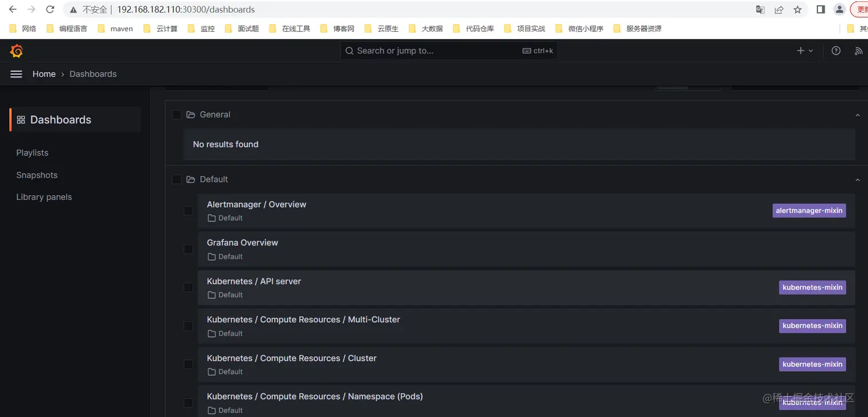
Task: Open the 代码仓库 bookmark folder
Action: click(474, 29)
